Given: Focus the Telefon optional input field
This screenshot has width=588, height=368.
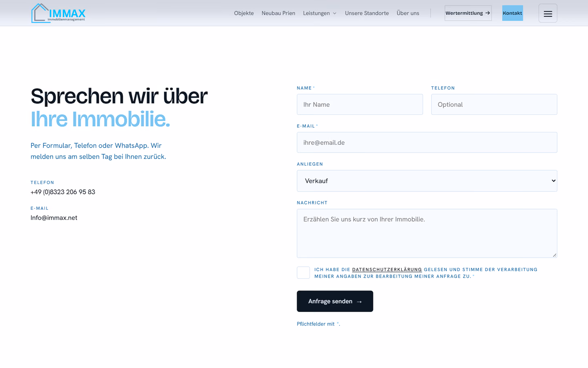Looking at the screenshot, I should click(x=494, y=104).
